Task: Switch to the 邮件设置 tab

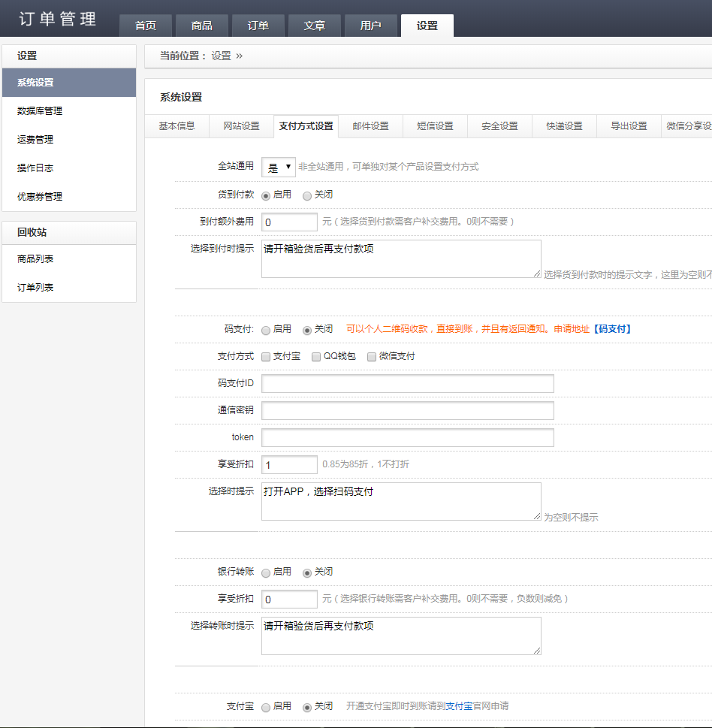Action: point(370,126)
